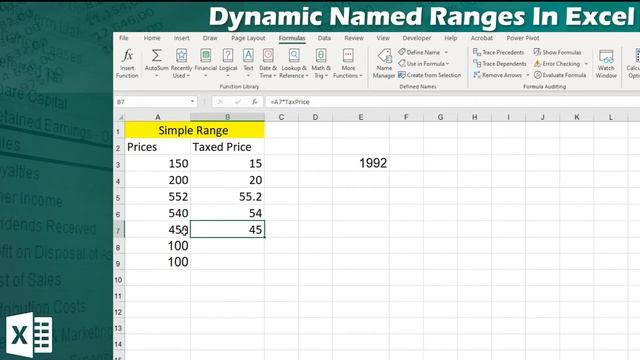
Task: Expand the Name Box dropdown arrow
Action: [192, 101]
